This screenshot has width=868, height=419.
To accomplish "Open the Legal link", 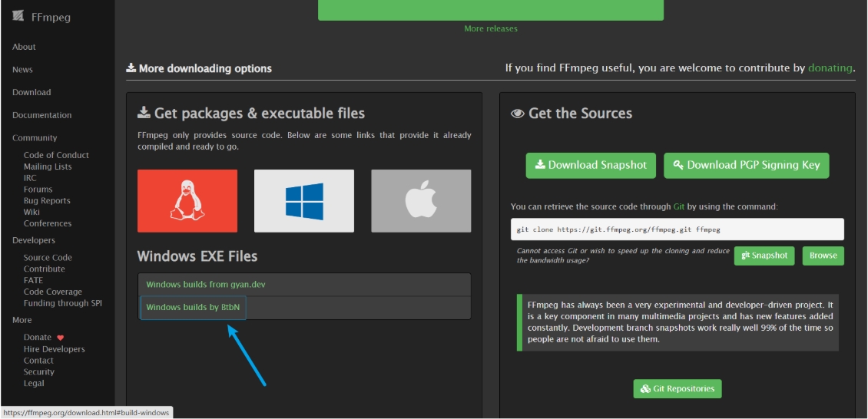I will click(34, 383).
